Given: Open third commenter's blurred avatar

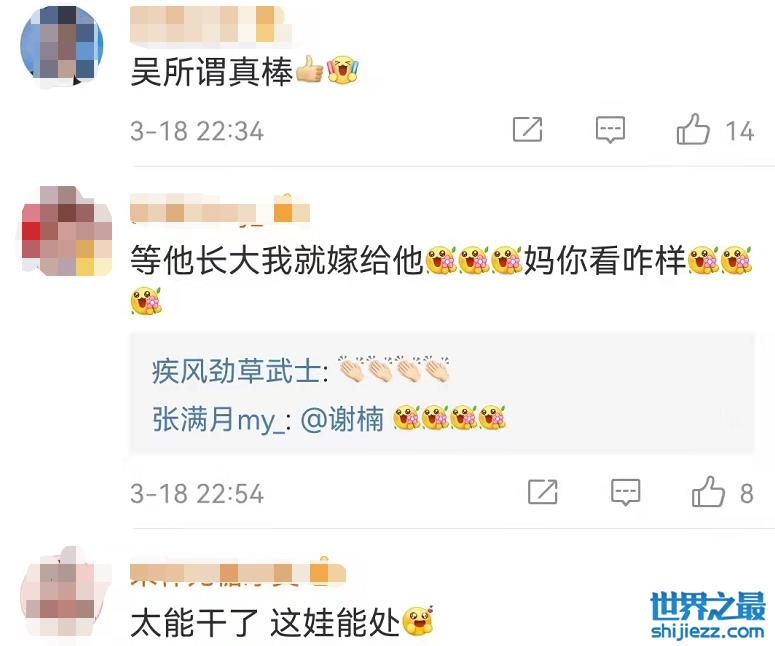Looking at the screenshot, I should click(64, 592).
